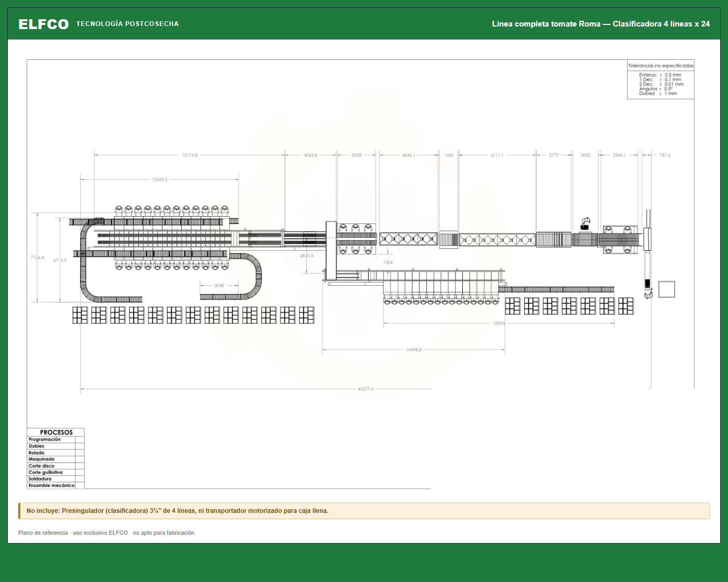Click the 3048 dimension label
This screenshot has width=728, height=582.
pos(219,286)
